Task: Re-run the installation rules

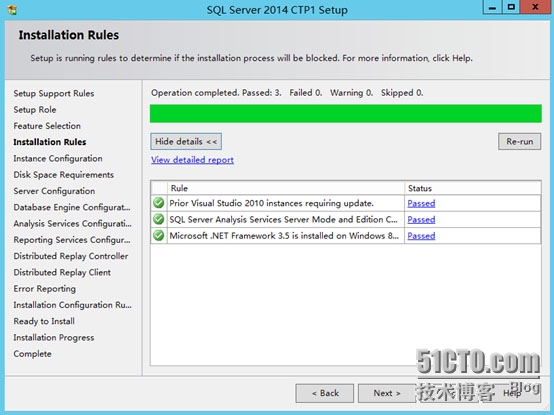Action: coord(519,142)
